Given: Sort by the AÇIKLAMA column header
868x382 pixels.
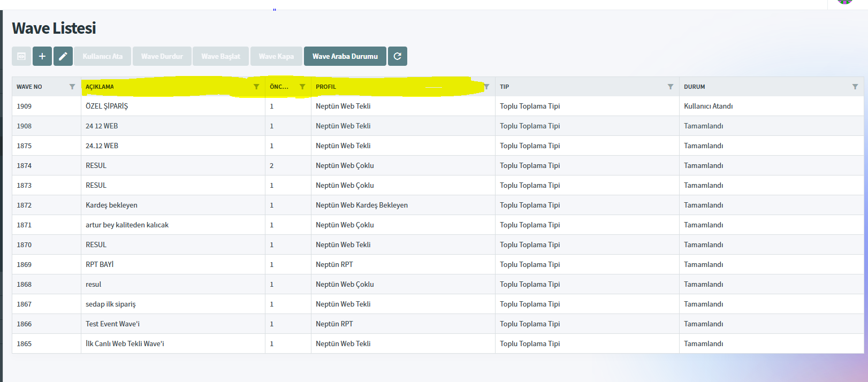Looking at the screenshot, I should coord(100,87).
